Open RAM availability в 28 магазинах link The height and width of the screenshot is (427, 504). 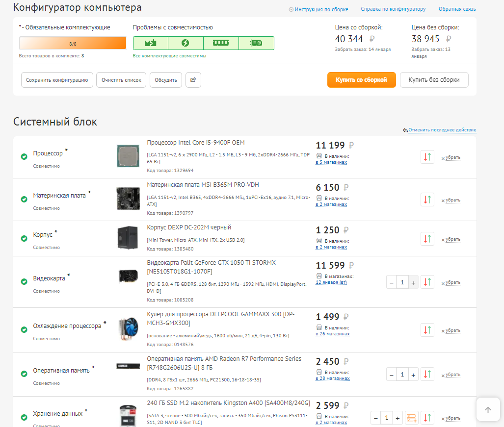[333, 378]
